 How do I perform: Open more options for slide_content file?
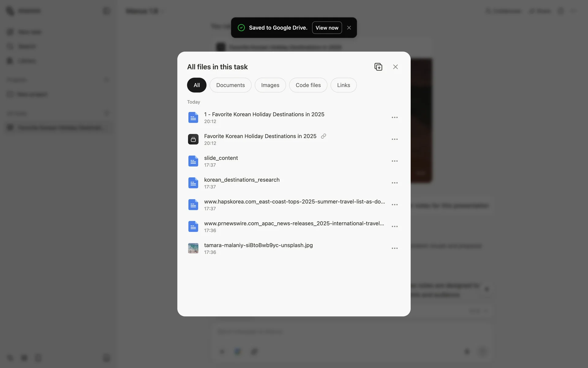tap(394, 161)
